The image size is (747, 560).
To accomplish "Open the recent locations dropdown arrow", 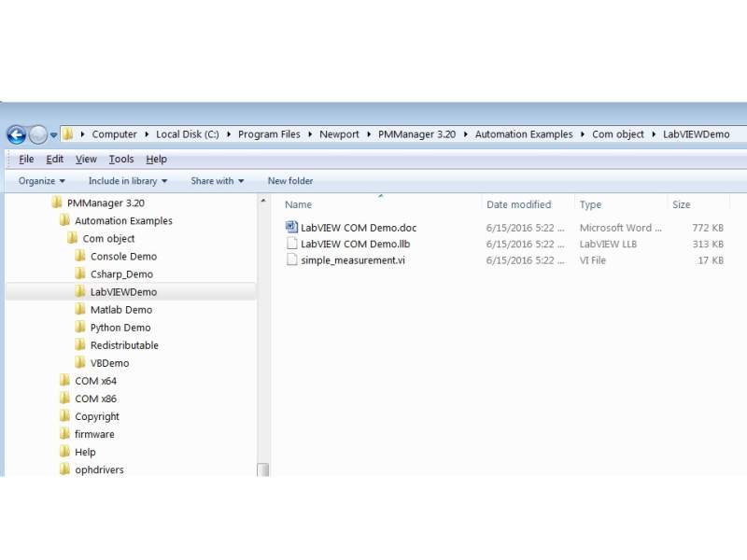I will (54, 134).
